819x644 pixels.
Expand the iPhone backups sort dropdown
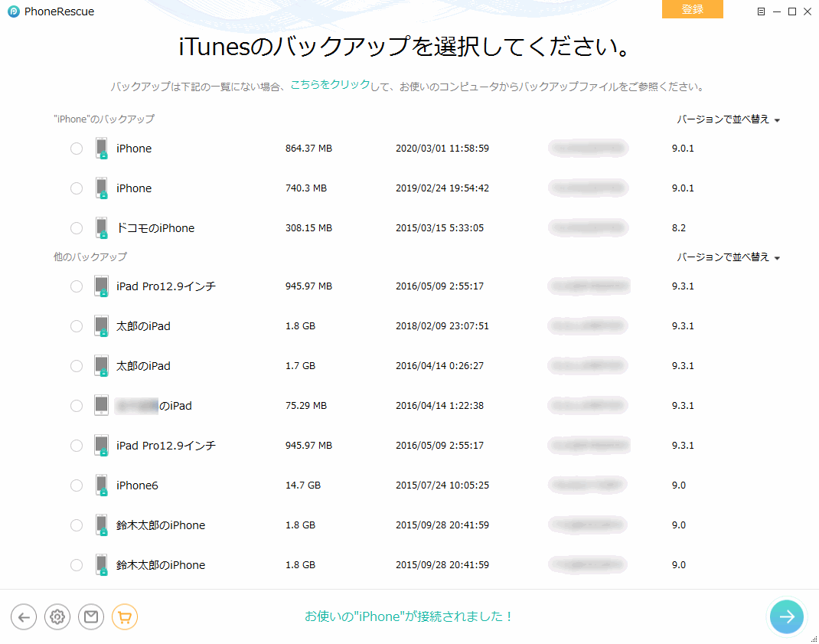(x=728, y=119)
